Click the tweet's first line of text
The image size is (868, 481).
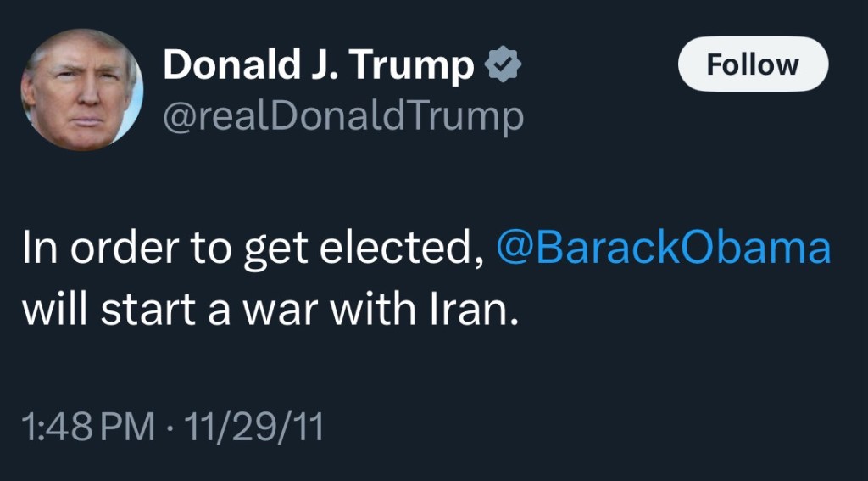(254, 249)
